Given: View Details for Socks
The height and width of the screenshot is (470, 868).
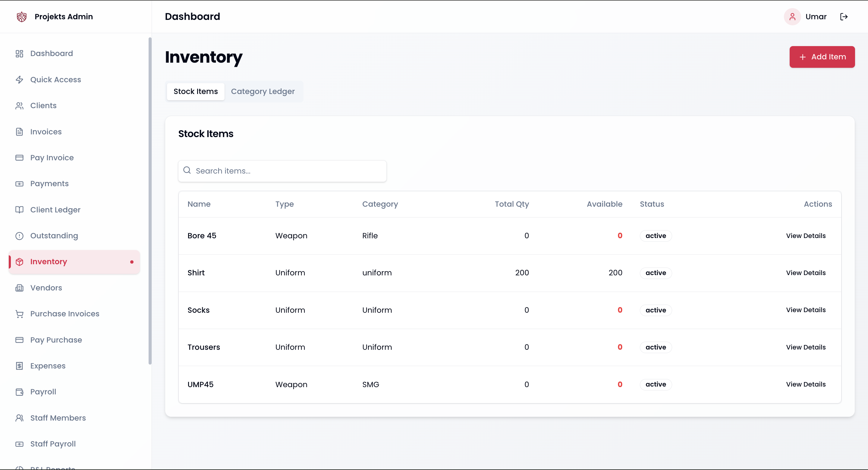Looking at the screenshot, I should tap(806, 310).
